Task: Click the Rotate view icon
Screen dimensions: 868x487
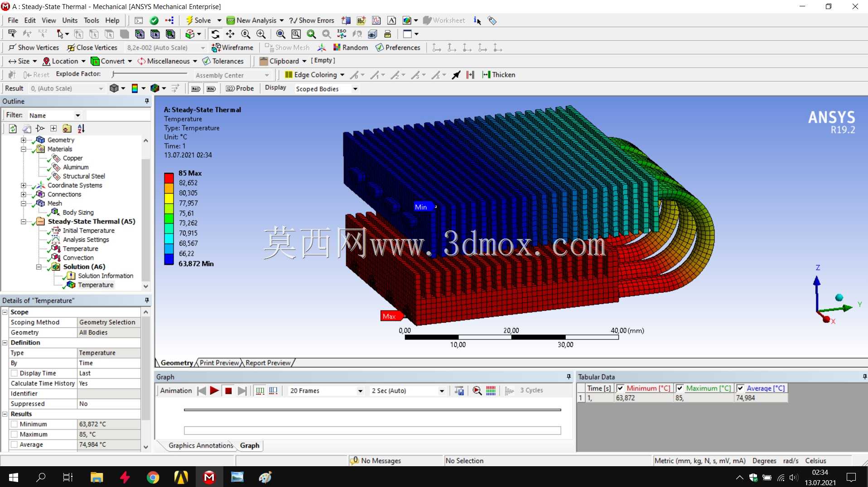Action: pos(215,34)
